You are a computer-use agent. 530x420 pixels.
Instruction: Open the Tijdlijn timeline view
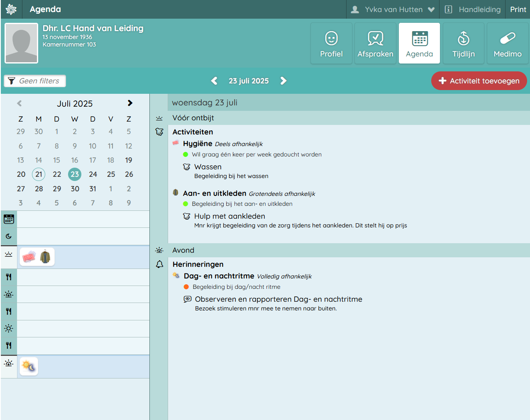[463, 44]
